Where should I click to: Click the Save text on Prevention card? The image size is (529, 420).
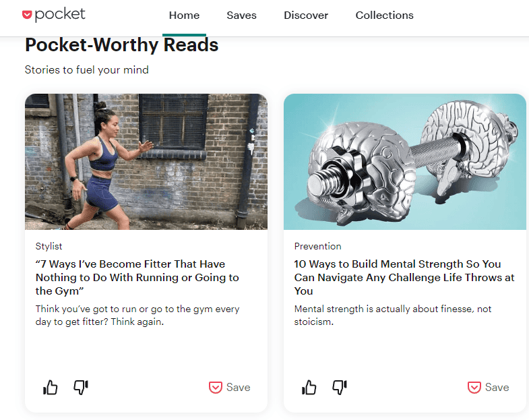(497, 387)
